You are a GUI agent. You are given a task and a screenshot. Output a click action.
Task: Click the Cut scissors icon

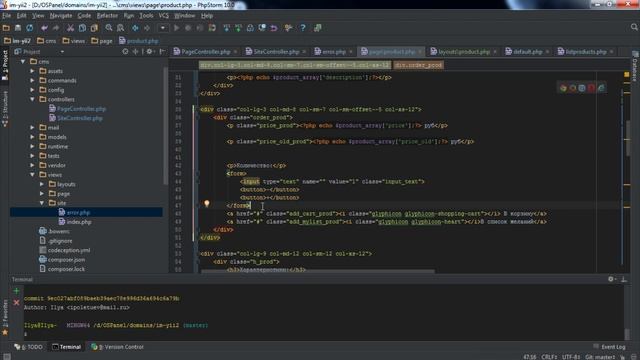70,28
